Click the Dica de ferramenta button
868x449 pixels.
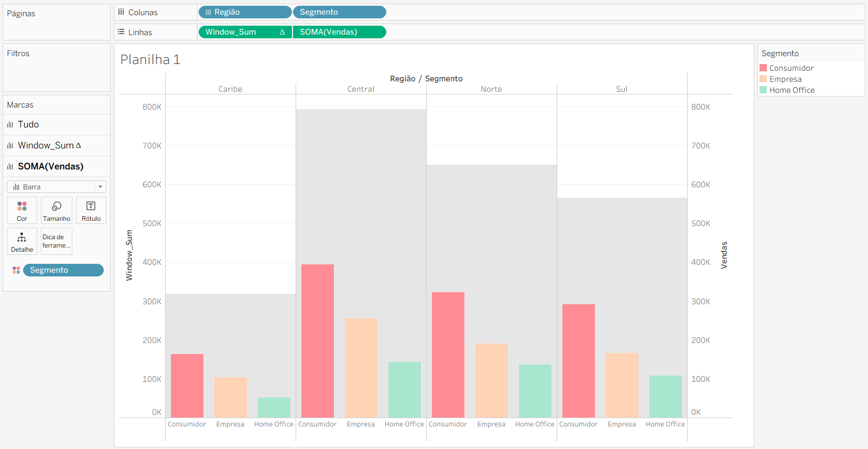click(57, 241)
